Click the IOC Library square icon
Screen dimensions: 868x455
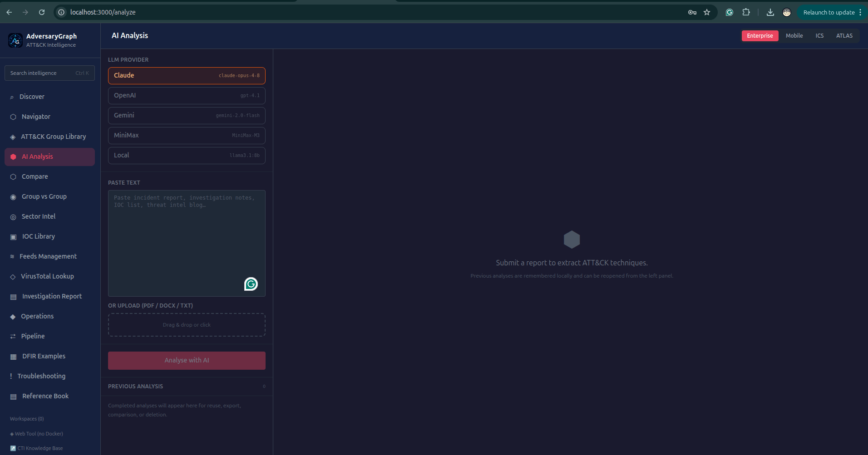13,237
